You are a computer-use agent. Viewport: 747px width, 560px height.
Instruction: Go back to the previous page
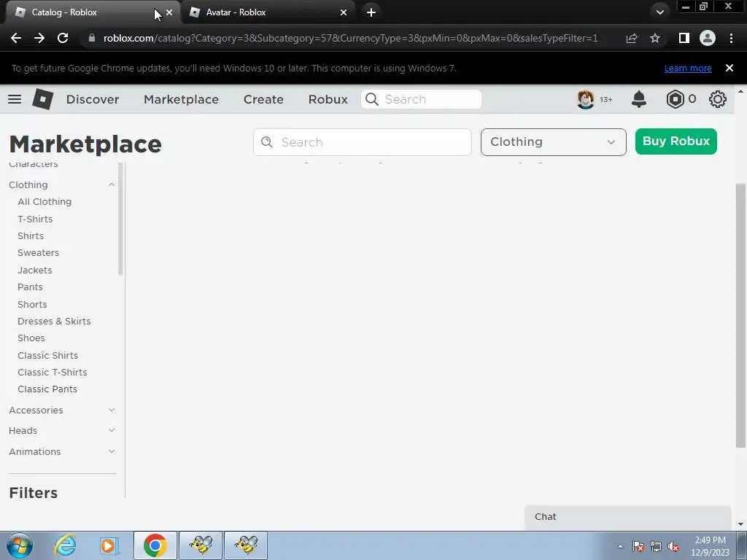[16, 38]
